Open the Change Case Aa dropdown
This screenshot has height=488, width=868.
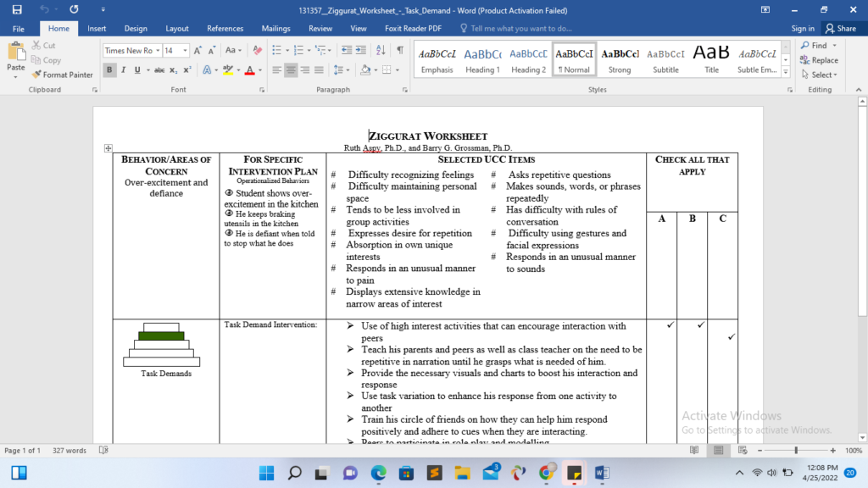click(x=233, y=50)
